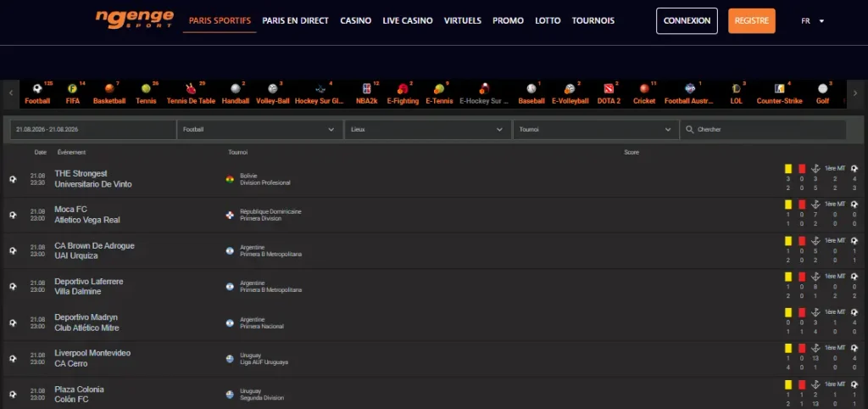The height and width of the screenshot is (409, 868).
Task: Click the Chercher search field
Action: [763, 129]
